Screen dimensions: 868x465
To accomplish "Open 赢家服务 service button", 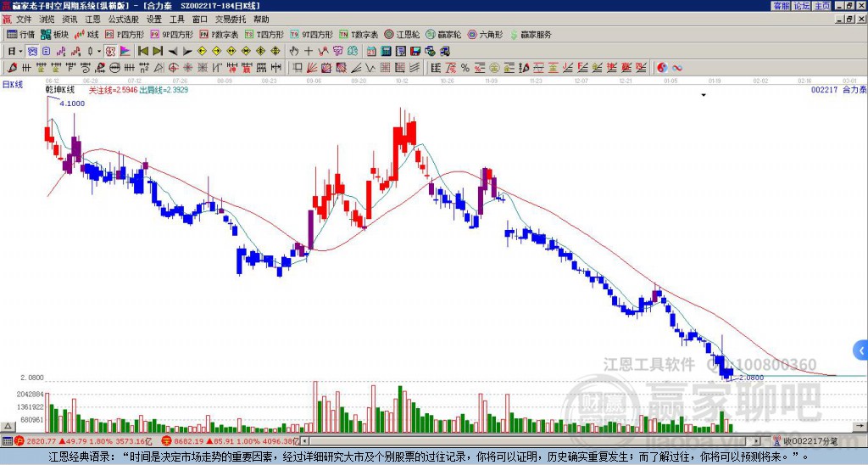I will click(x=531, y=34).
